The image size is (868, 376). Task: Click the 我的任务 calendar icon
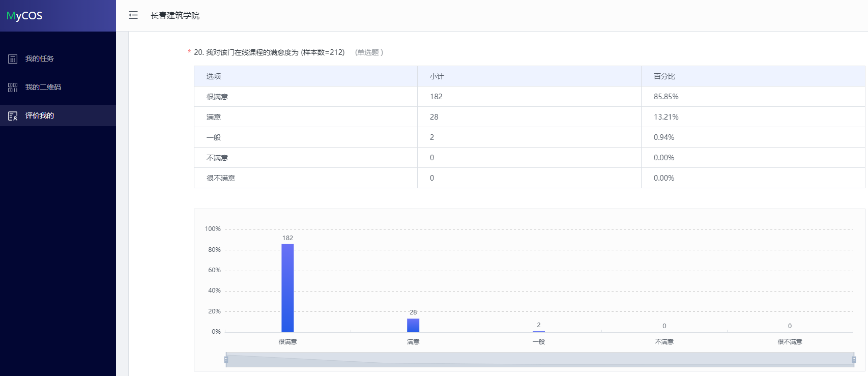(x=13, y=59)
